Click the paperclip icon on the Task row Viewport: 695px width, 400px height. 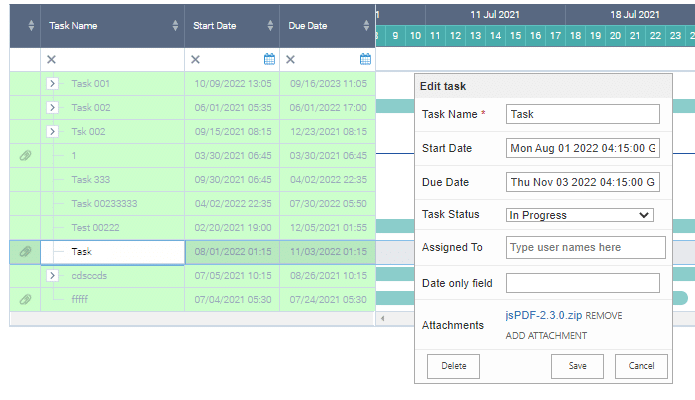click(x=25, y=252)
